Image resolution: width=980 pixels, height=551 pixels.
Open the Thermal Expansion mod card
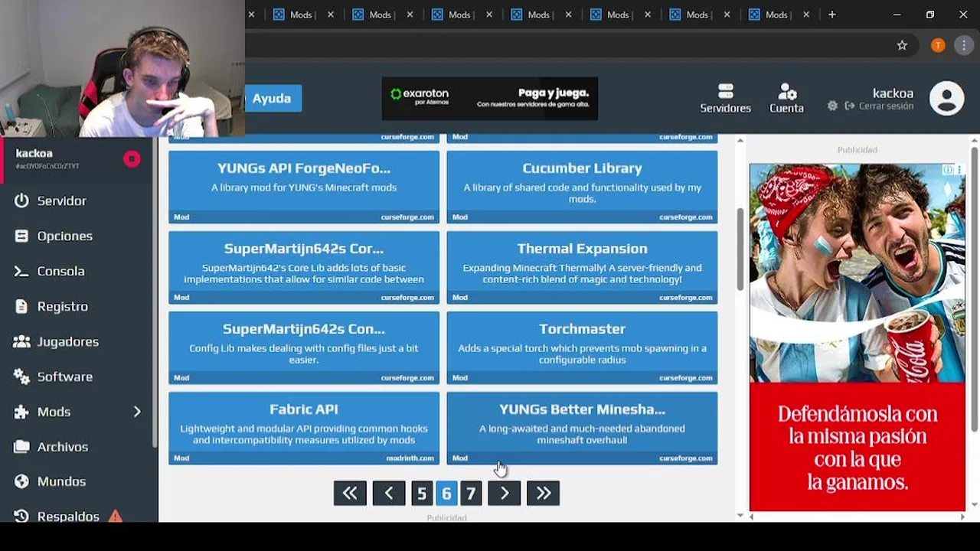[582, 268]
